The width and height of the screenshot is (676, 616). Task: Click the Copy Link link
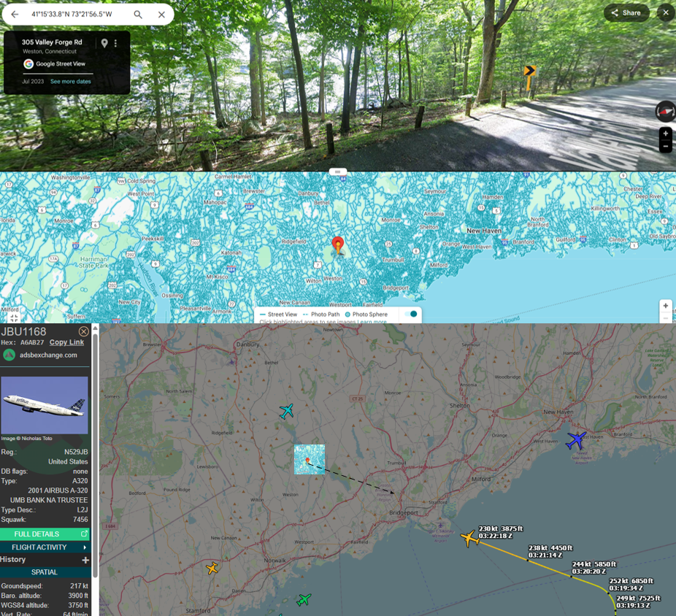click(x=66, y=342)
